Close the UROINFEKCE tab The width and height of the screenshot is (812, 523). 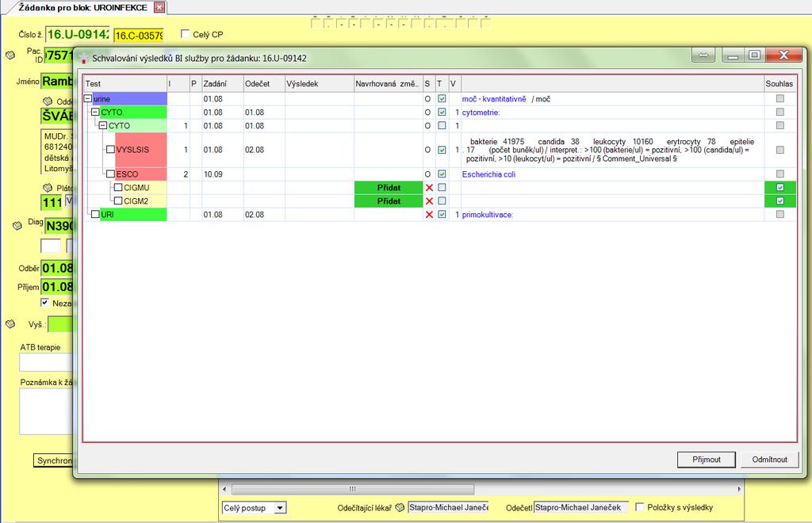point(159,7)
